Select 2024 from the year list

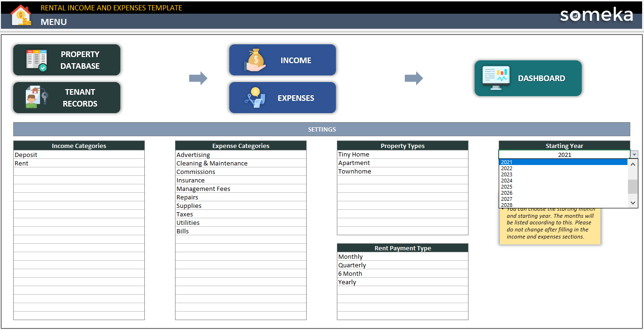pos(506,180)
